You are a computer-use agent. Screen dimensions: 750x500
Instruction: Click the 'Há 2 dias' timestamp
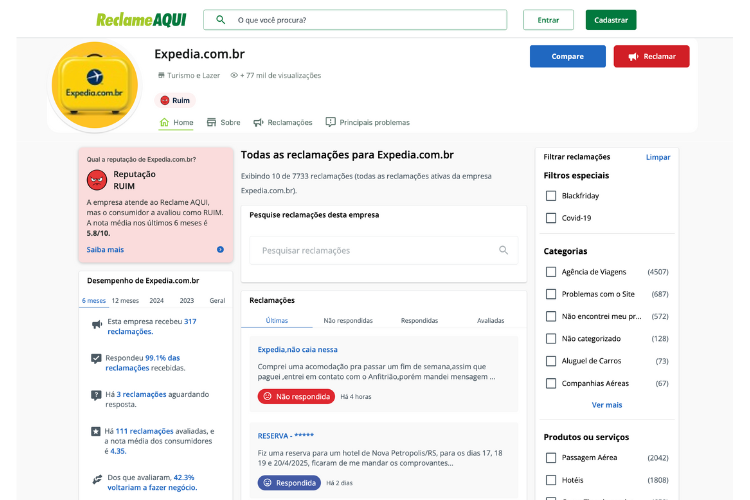tap(339, 483)
